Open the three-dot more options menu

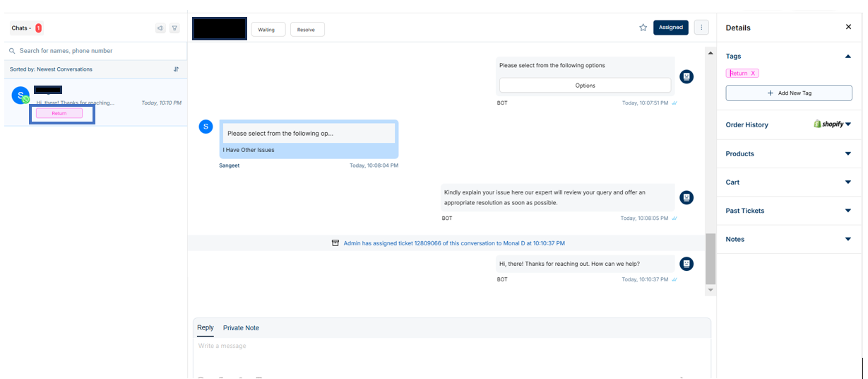pyautogui.click(x=701, y=28)
